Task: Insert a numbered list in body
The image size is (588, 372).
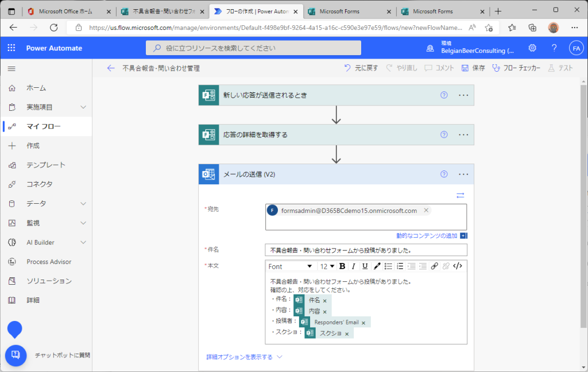Action: [x=400, y=266]
